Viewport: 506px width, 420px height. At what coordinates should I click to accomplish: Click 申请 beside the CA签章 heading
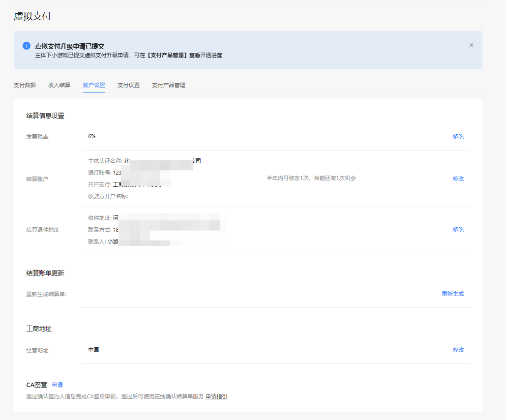58,385
